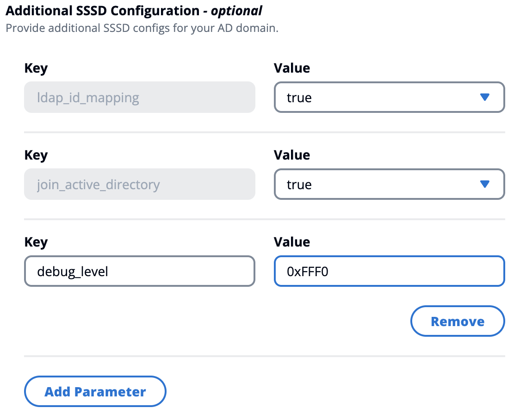This screenshot has width=520, height=420.
Task: Click the disabled ldap_id_mapping key field
Action: [x=139, y=97]
